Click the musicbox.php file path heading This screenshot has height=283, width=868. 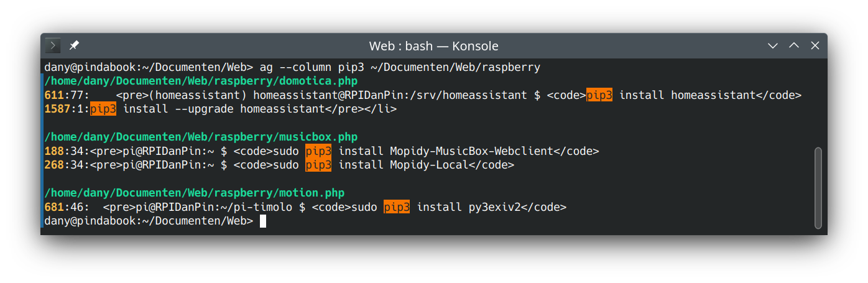pyautogui.click(x=201, y=137)
